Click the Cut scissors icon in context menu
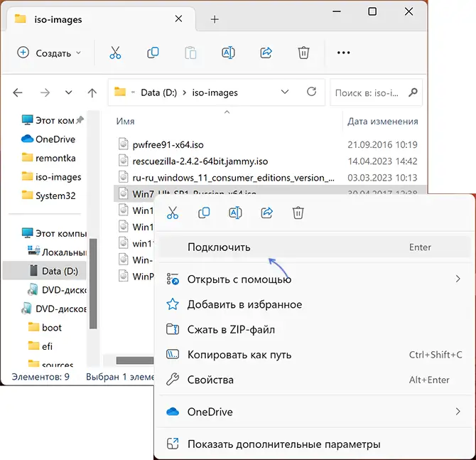This screenshot has height=460, width=476. point(173,213)
